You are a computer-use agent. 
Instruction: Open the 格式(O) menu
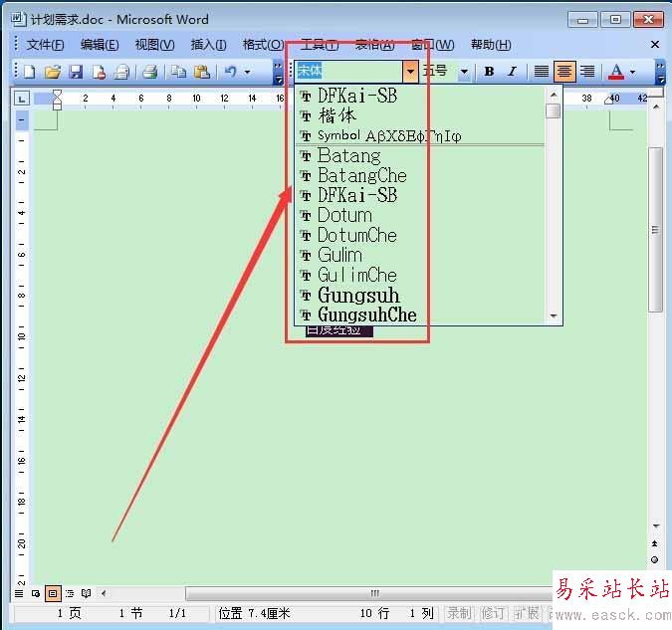pos(263,45)
